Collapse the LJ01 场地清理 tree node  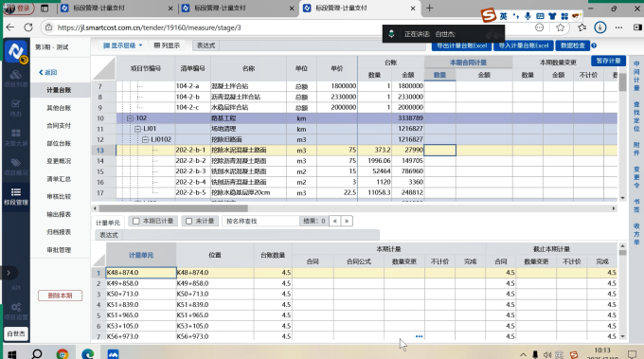pyautogui.click(x=138, y=129)
